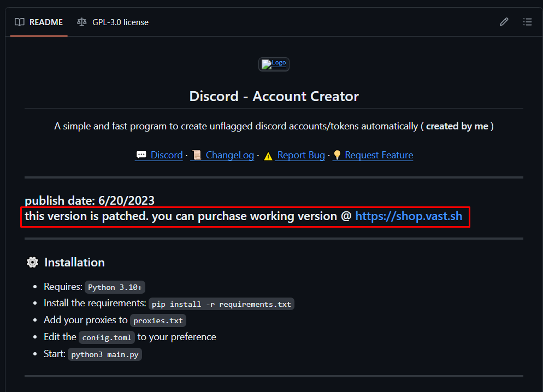This screenshot has width=543, height=392.
Task: Open the Request Feature link
Action: pyautogui.click(x=379, y=155)
